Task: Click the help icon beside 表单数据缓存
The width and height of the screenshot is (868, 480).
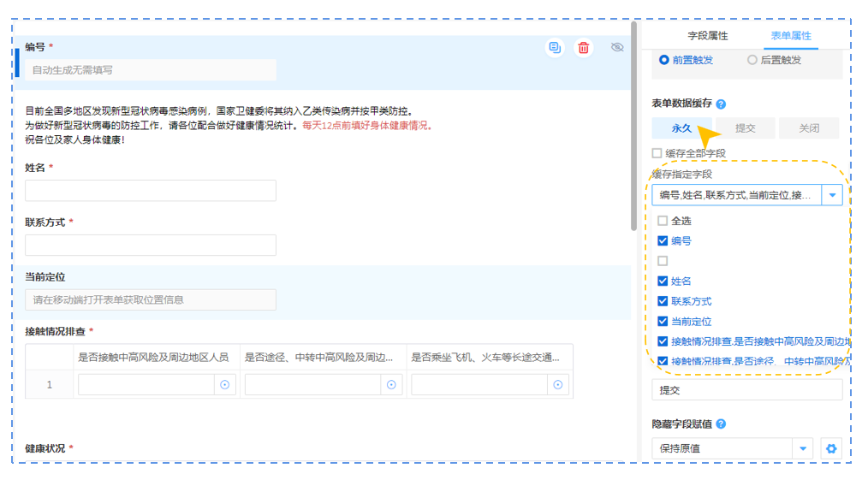Action: 721,104
